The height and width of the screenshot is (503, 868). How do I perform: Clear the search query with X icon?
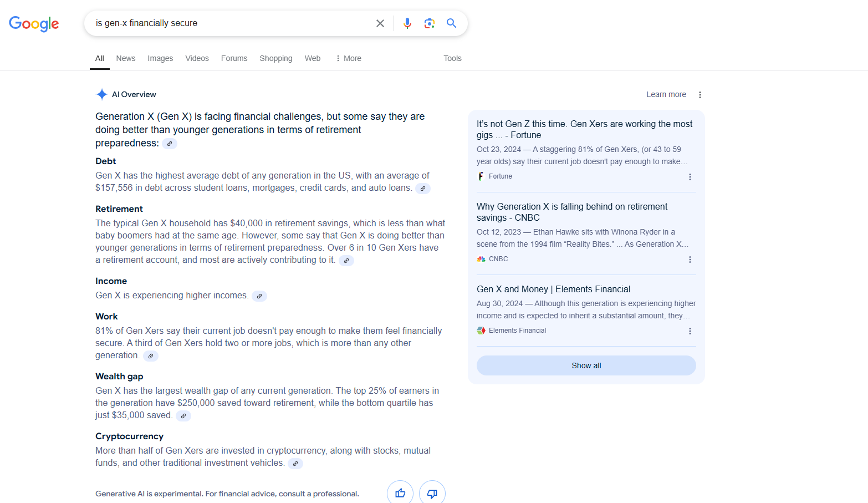(x=380, y=23)
